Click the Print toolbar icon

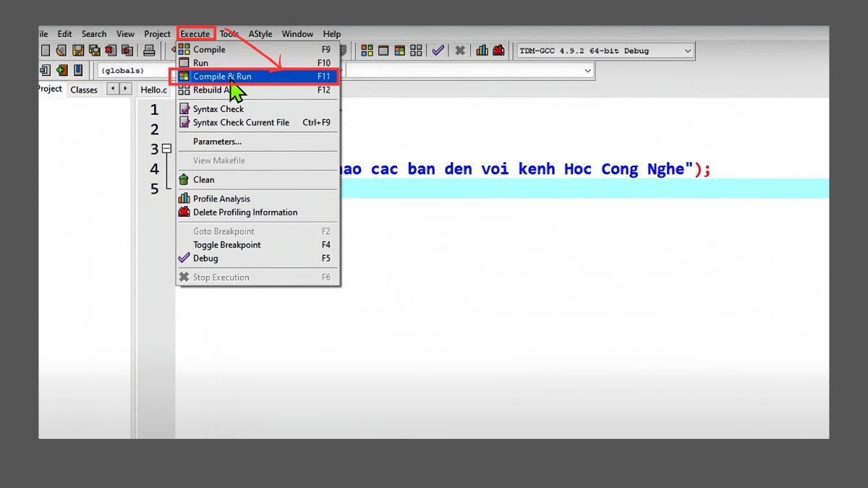click(149, 50)
